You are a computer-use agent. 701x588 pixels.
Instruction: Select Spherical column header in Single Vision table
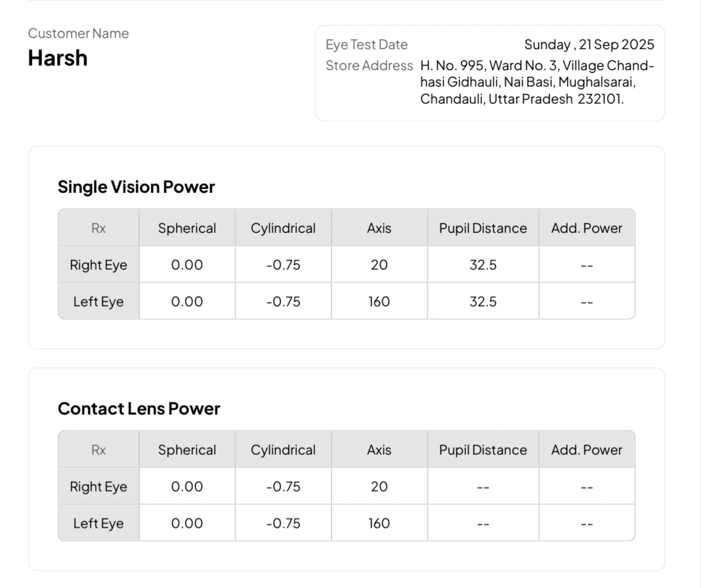point(187,228)
